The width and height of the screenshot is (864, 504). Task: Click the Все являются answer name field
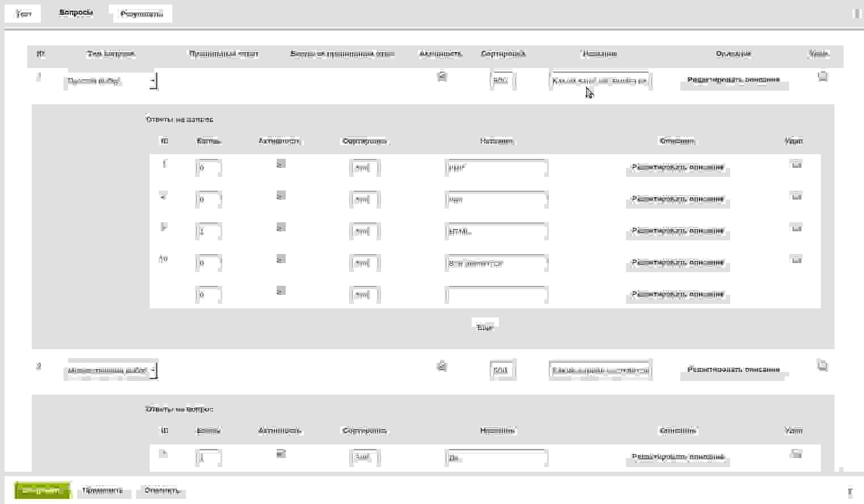497,263
